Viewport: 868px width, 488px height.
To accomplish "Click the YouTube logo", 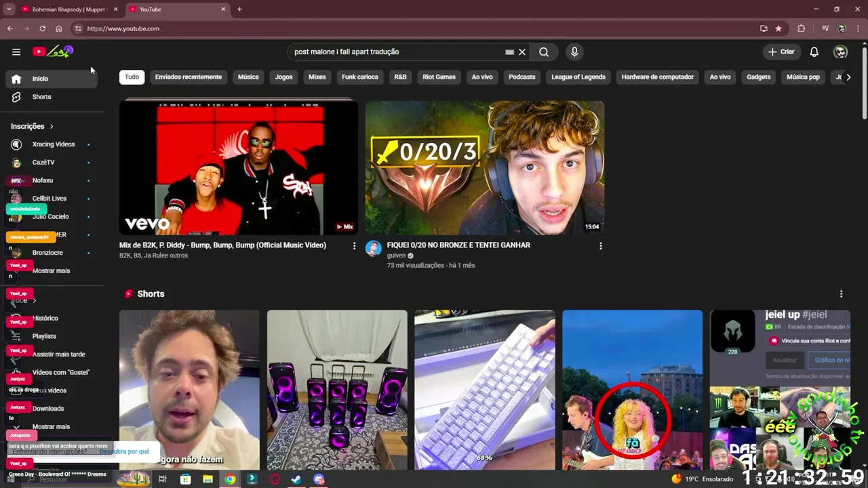I will click(x=52, y=52).
